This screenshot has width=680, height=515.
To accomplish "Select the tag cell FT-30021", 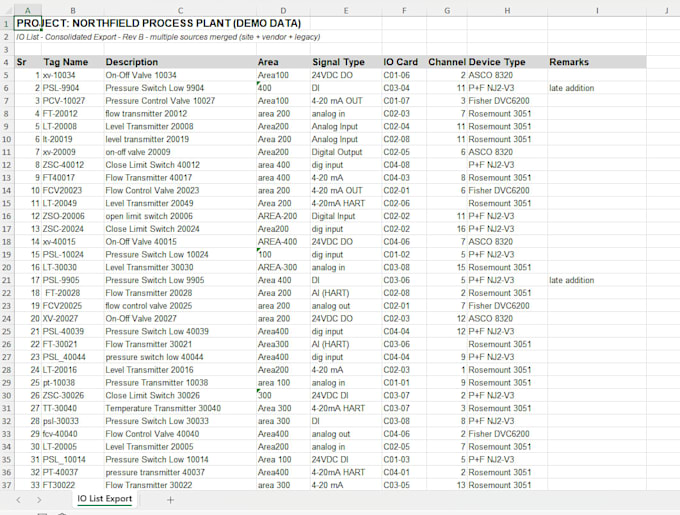I will pos(73,344).
